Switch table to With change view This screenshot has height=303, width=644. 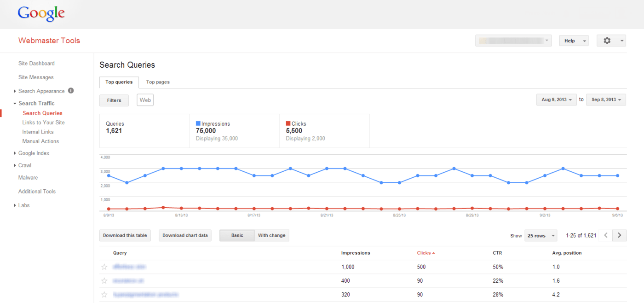pos(272,235)
